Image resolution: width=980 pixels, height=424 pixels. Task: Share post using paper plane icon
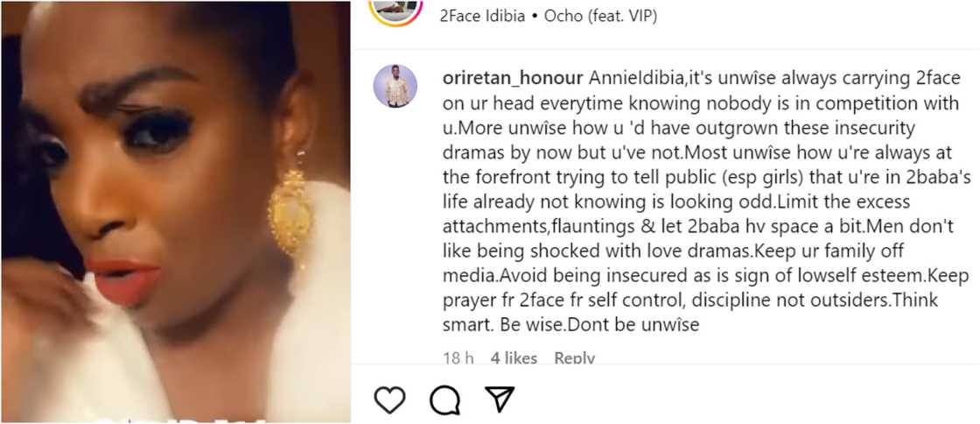tap(499, 399)
